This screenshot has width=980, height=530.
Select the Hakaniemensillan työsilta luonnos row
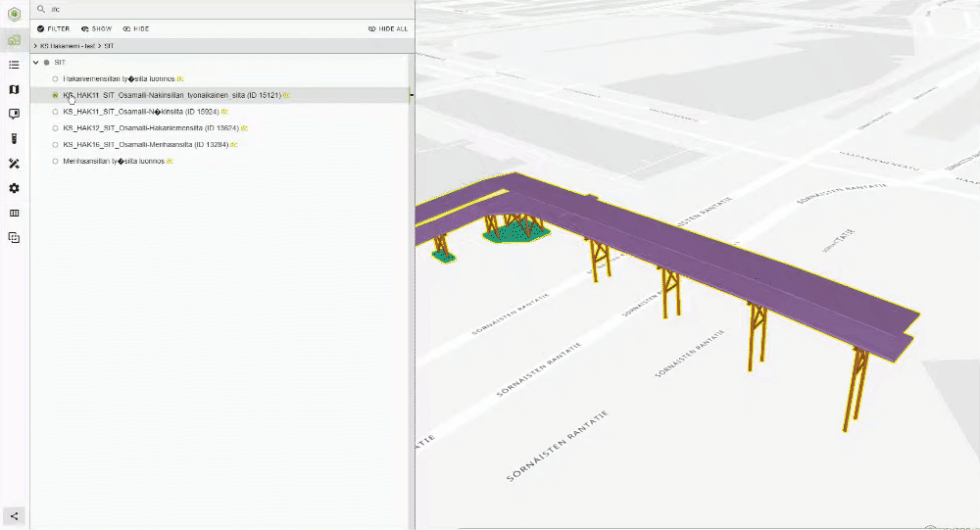click(x=220, y=78)
